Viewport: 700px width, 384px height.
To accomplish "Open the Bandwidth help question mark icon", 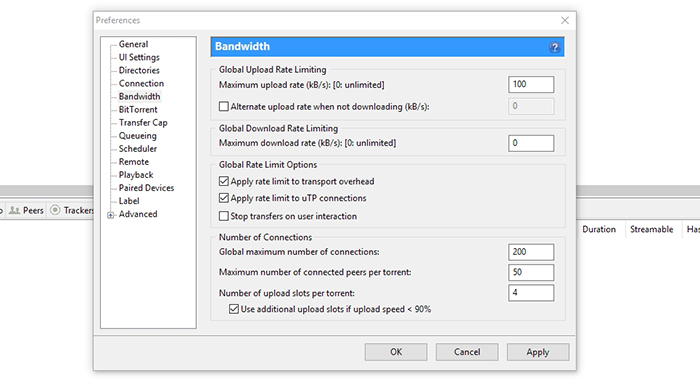I will pyautogui.click(x=554, y=47).
